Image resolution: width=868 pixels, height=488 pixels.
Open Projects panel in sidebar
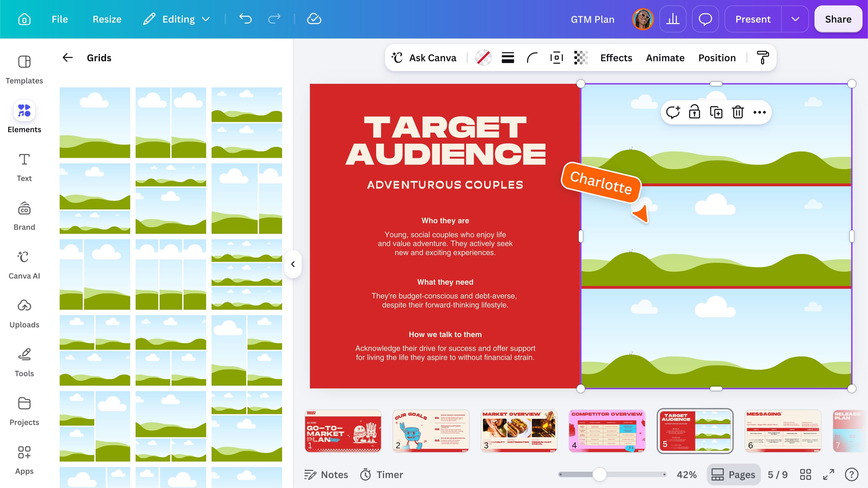[x=24, y=412]
